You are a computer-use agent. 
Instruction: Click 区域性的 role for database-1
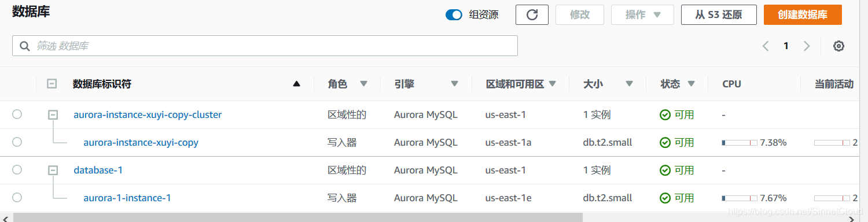click(347, 170)
